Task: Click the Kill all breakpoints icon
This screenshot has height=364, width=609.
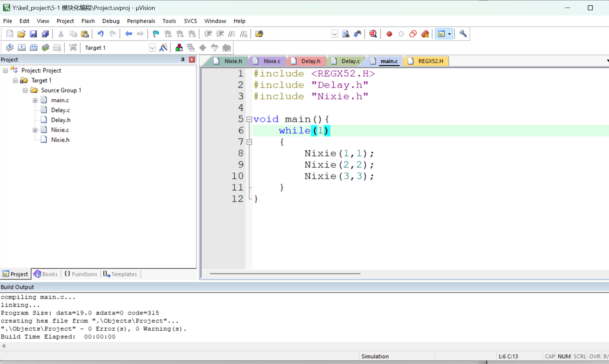Action: (425, 34)
